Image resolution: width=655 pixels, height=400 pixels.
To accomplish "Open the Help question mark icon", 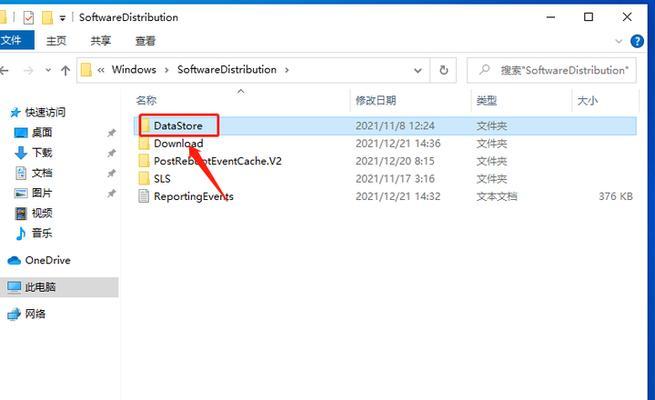I will tap(637, 41).
